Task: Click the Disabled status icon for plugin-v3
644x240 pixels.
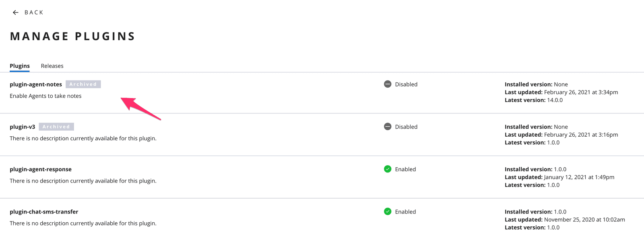Action: click(387, 127)
